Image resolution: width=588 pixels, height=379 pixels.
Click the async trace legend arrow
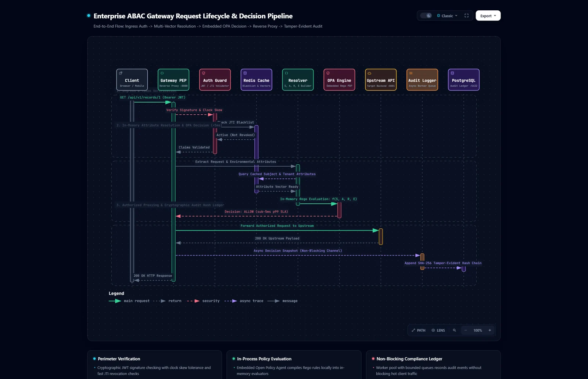(x=231, y=301)
